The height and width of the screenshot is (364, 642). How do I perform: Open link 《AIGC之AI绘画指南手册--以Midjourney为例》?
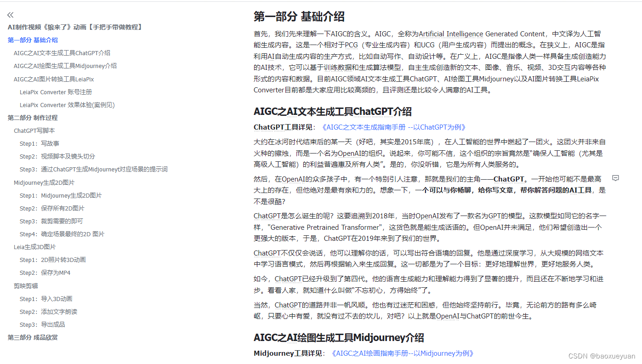(x=402, y=353)
